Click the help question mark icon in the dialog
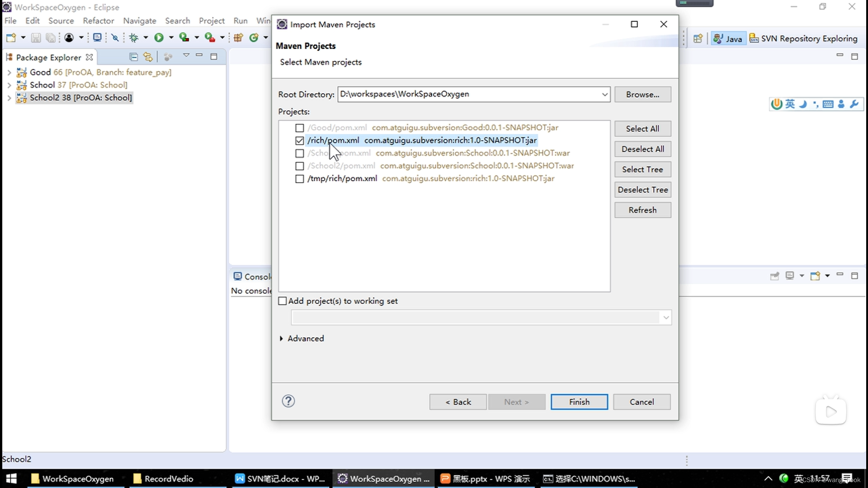 pyautogui.click(x=288, y=401)
